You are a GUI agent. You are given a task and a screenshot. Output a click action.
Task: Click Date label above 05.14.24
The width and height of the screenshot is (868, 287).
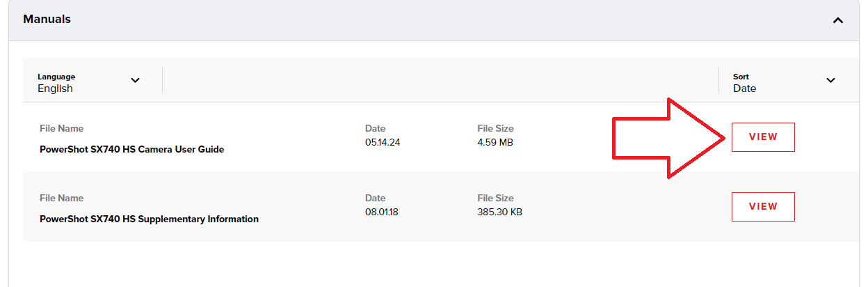[375, 128]
